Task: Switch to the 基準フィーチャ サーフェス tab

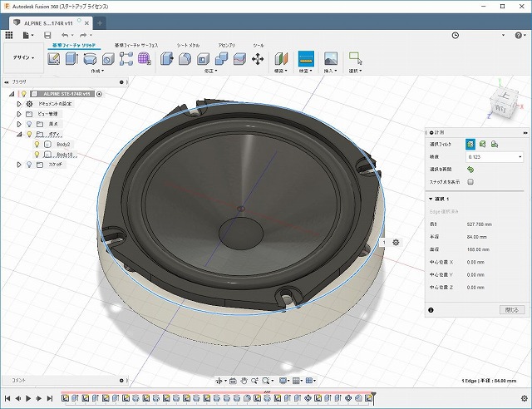Action: 136,45
